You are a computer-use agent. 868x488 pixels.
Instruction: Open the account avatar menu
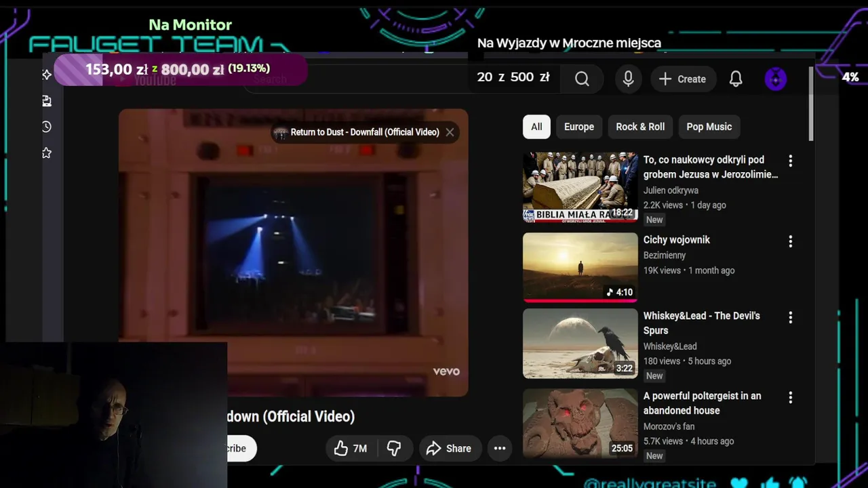coord(776,79)
